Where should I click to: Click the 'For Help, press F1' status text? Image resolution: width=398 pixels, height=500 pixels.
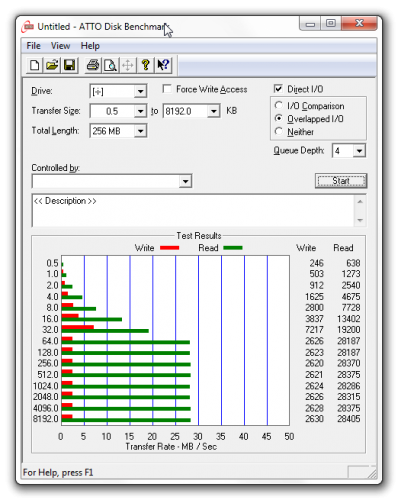coord(58,472)
